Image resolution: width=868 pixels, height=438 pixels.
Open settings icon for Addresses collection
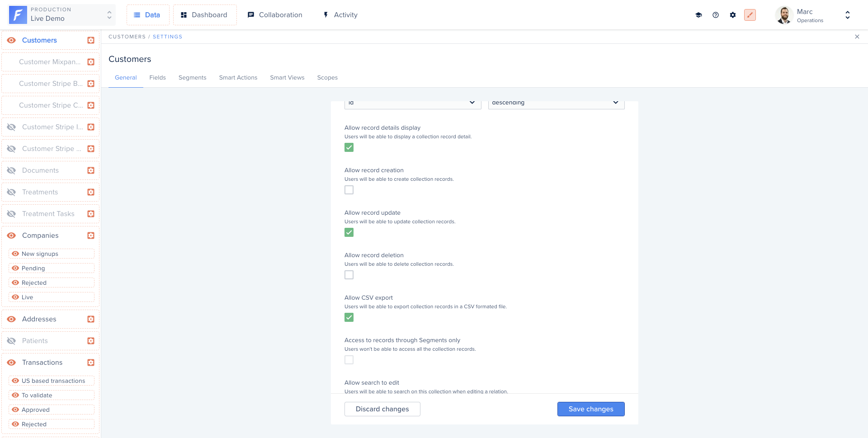91,319
